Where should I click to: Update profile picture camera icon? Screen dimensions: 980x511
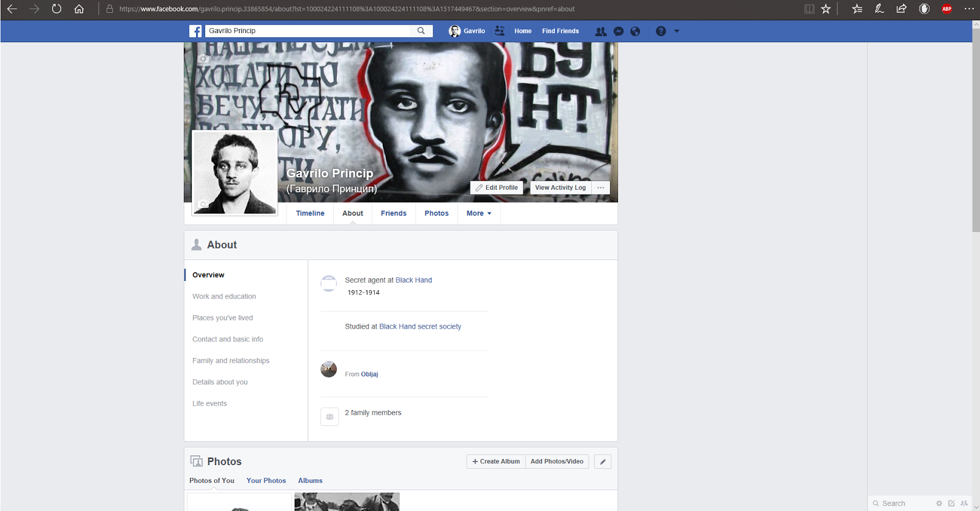203,204
